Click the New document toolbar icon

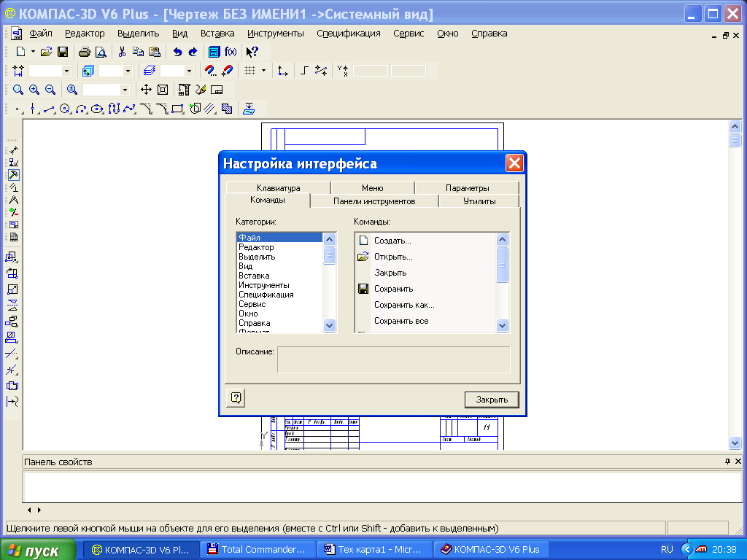point(20,52)
